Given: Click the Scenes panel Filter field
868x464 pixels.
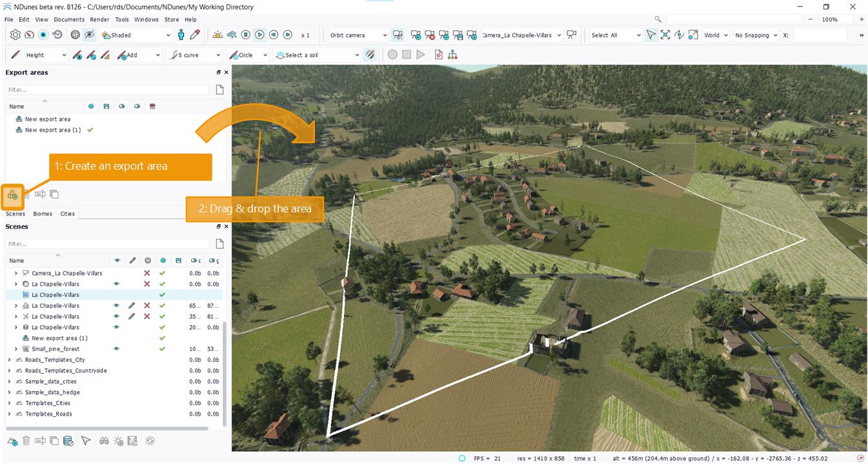Looking at the screenshot, I should click(107, 244).
